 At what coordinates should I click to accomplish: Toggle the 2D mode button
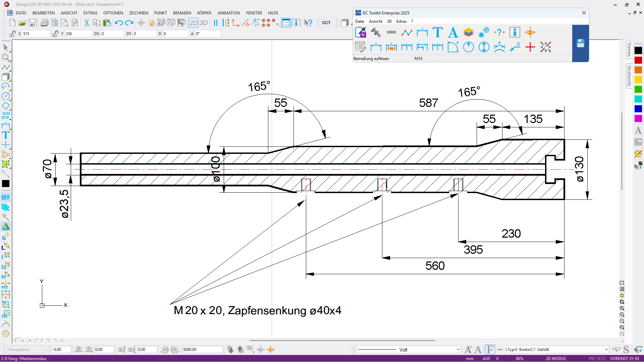(x=194, y=23)
